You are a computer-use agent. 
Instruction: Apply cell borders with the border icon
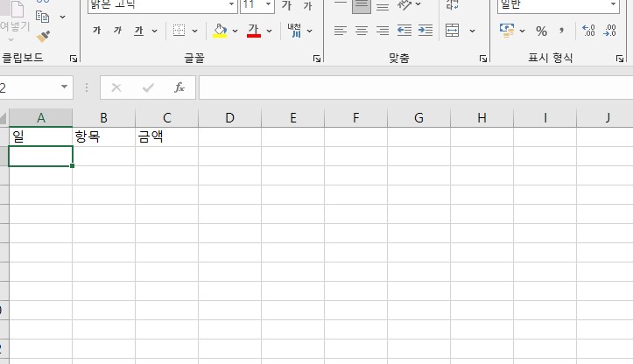[x=179, y=31]
